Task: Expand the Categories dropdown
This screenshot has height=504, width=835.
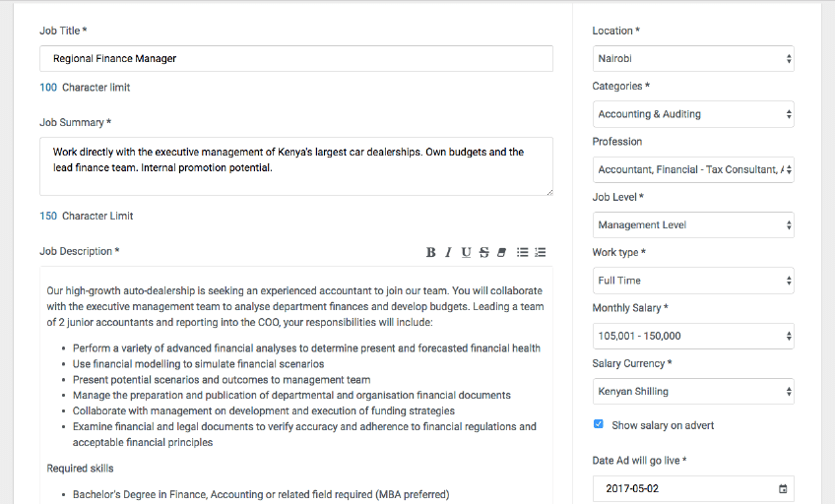Action: [x=693, y=114]
